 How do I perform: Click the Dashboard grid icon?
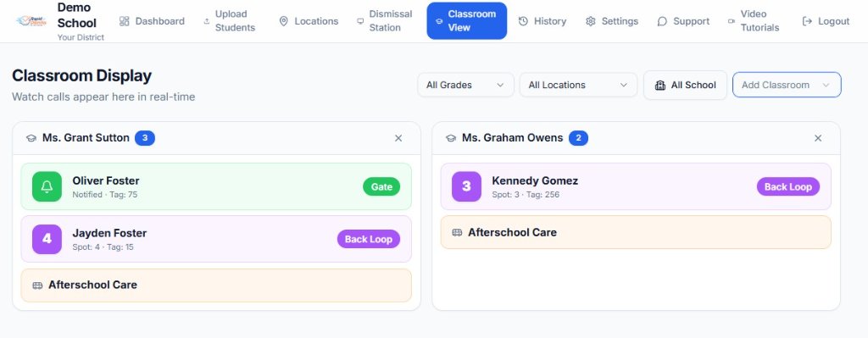[124, 21]
